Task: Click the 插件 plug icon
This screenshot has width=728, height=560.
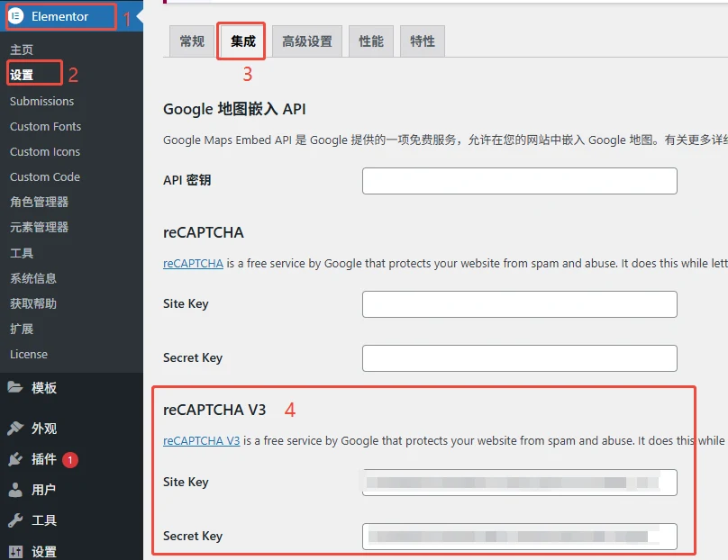Action: point(14,459)
